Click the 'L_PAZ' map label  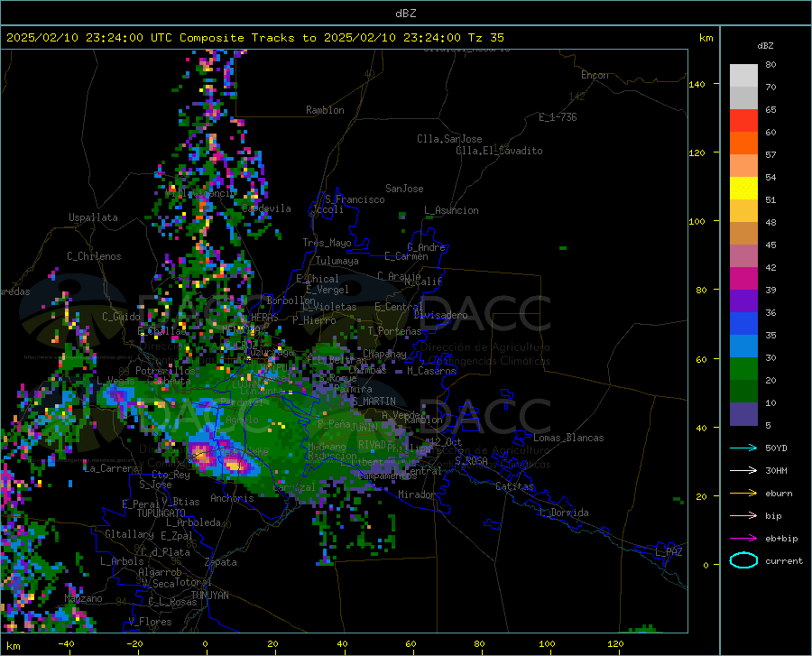click(x=669, y=552)
